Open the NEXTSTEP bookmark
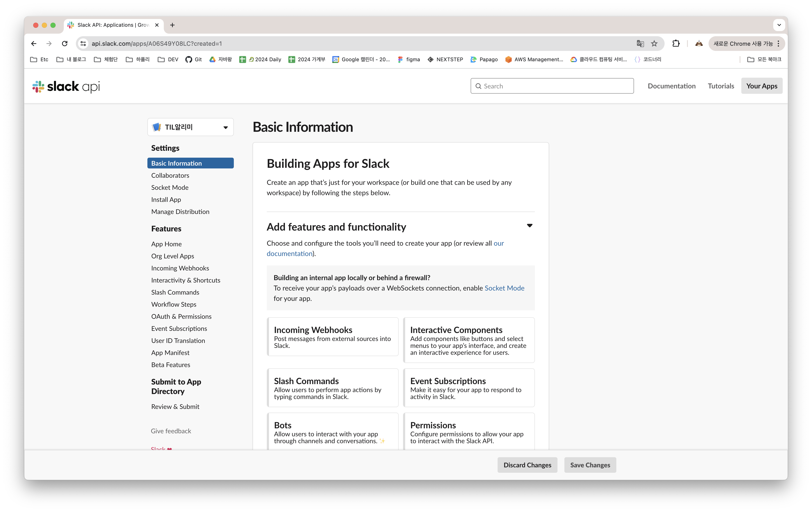Viewport: 812px width, 512px height. click(445, 59)
